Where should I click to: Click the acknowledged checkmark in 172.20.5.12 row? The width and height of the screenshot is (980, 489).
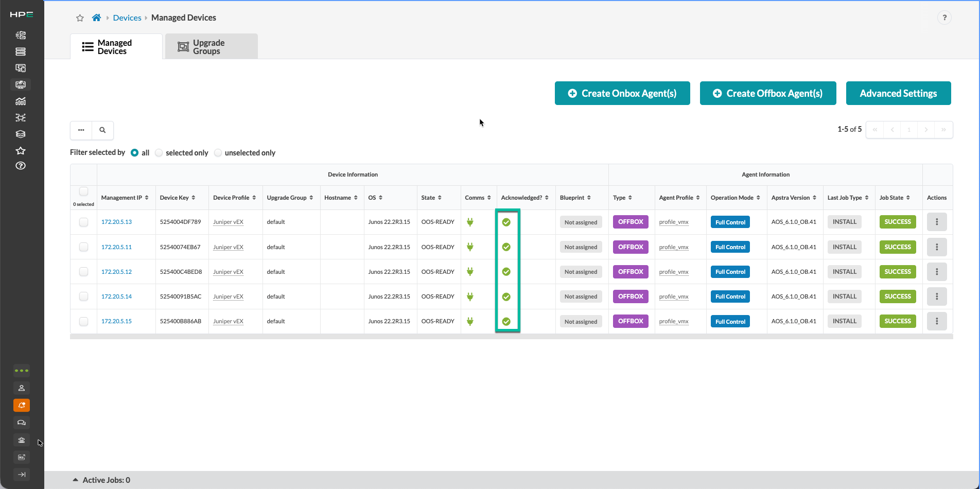click(506, 272)
